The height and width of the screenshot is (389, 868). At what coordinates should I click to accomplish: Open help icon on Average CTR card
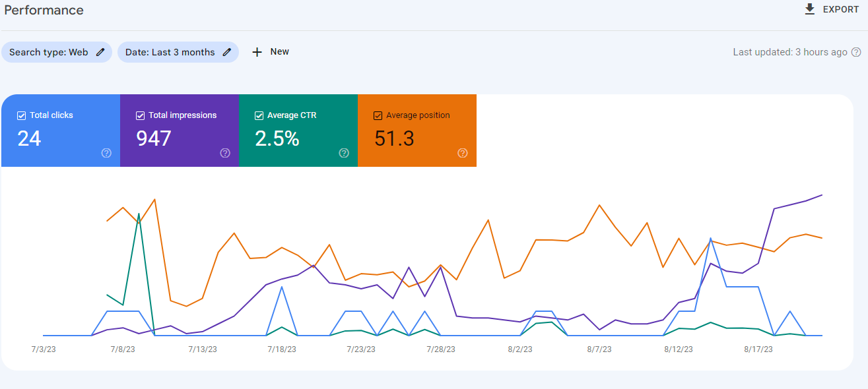tap(344, 153)
